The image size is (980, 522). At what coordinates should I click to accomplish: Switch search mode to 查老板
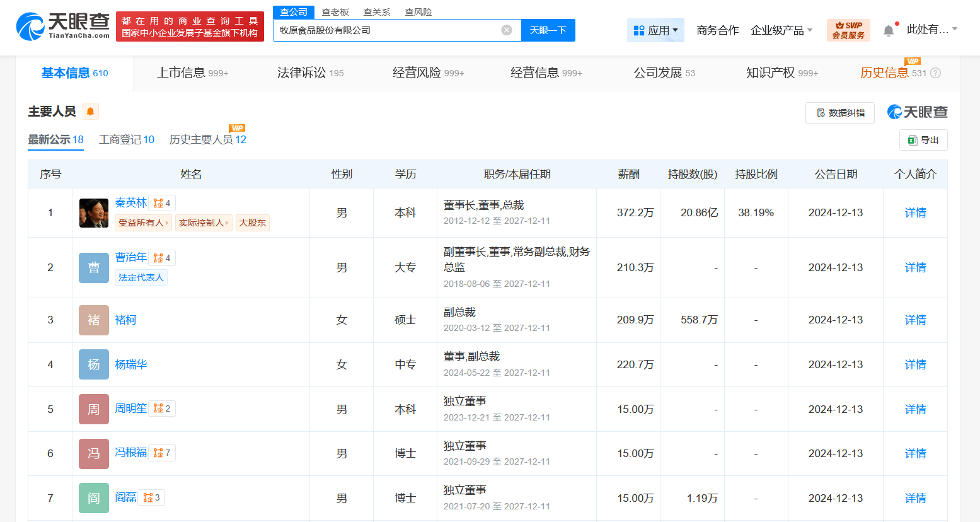[335, 12]
